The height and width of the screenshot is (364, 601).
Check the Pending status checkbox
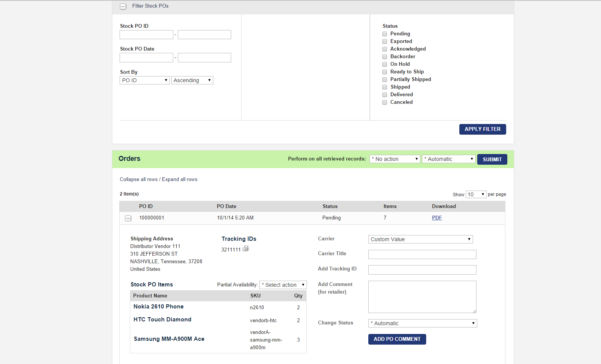[385, 34]
